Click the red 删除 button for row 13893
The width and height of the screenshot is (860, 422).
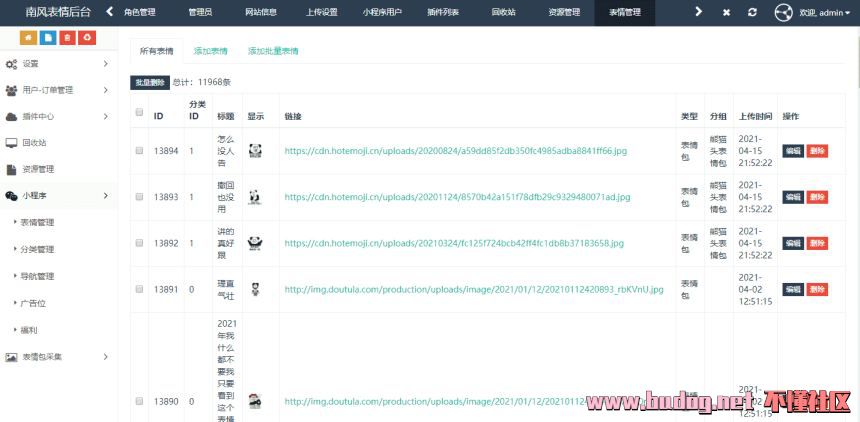tap(817, 197)
